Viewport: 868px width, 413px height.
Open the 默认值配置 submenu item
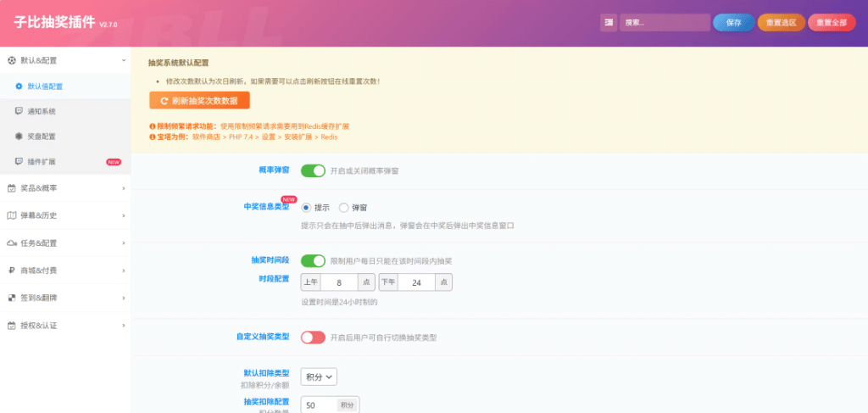(x=65, y=87)
